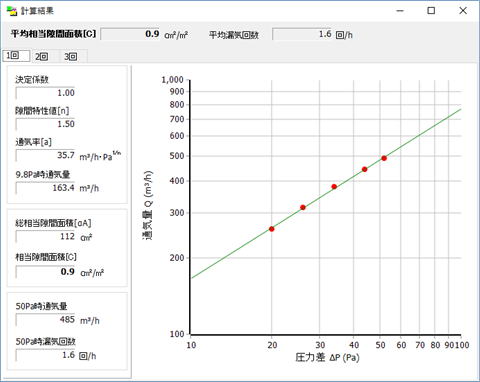Image resolution: width=480 pixels, height=382 pixels.
Task: Minimize the 計算結果 window
Action: [x=400, y=11]
